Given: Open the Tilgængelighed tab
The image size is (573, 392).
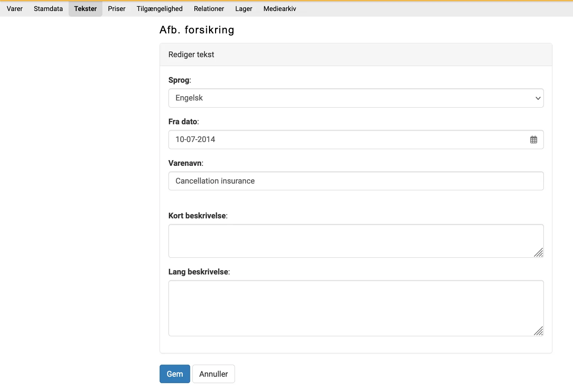Looking at the screenshot, I should tap(160, 9).
